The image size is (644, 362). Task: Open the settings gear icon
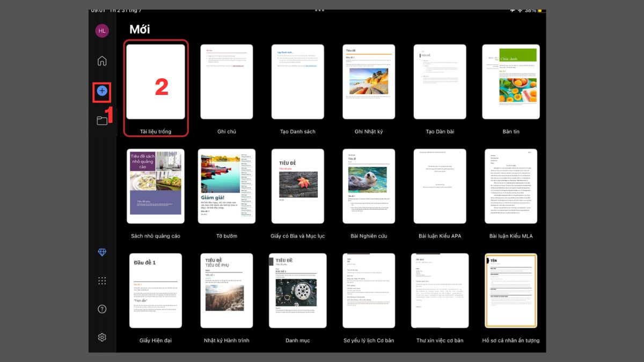coord(102,337)
